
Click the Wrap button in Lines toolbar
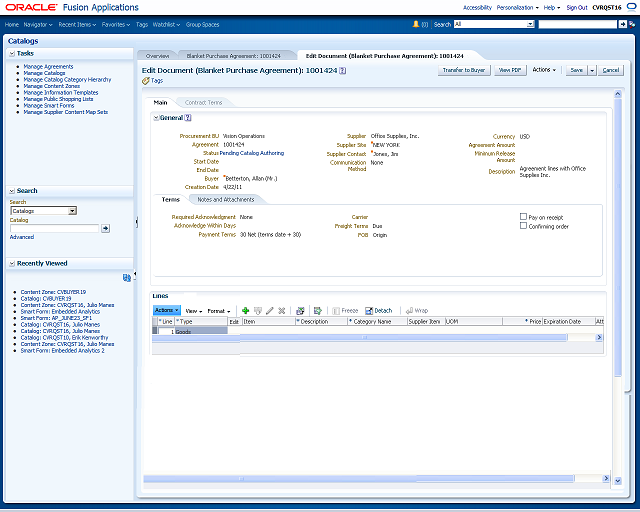coord(417,311)
